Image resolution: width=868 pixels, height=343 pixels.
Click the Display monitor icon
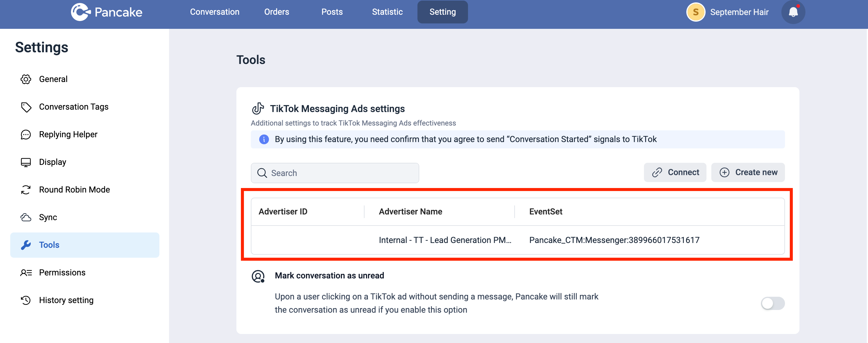pyautogui.click(x=26, y=162)
